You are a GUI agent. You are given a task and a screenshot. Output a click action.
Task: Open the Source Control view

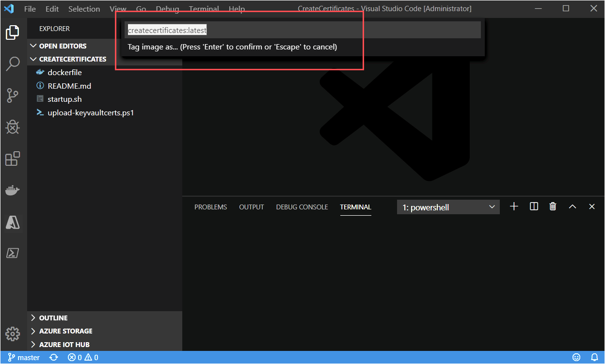[x=13, y=95]
